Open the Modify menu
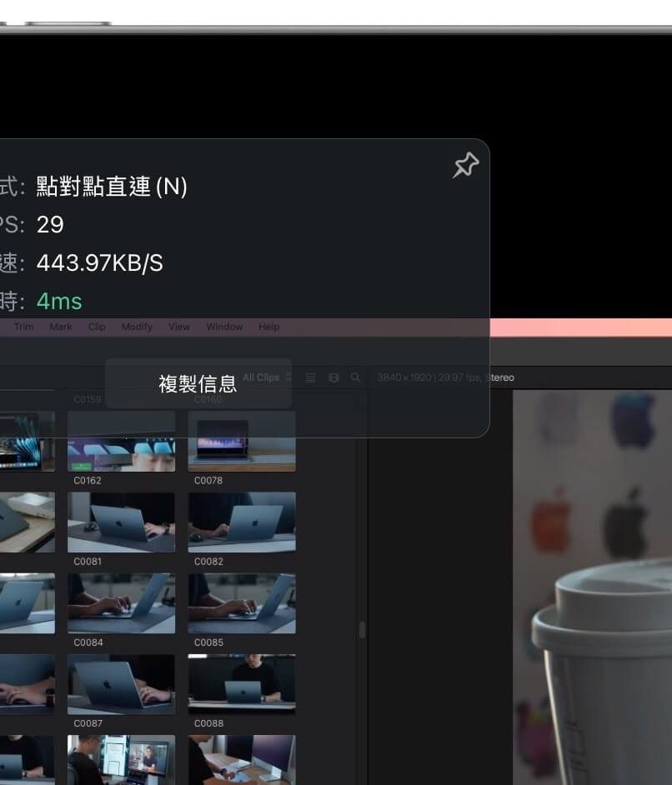The height and width of the screenshot is (785, 672). [137, 327]
